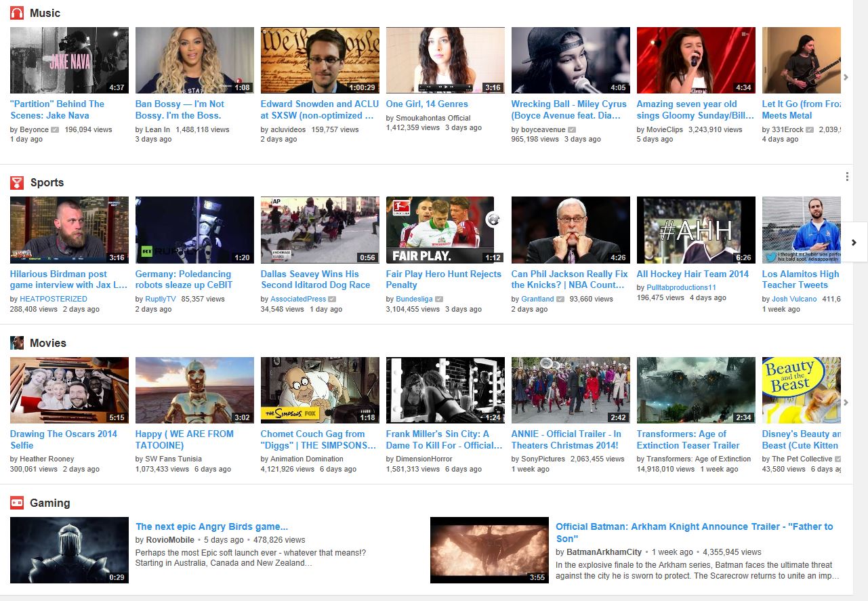The image size is (868, 601).
Task: Click Batman Arkham Knight trailer thumbnail
Action: pyautogui.click(x=489, y=550)
